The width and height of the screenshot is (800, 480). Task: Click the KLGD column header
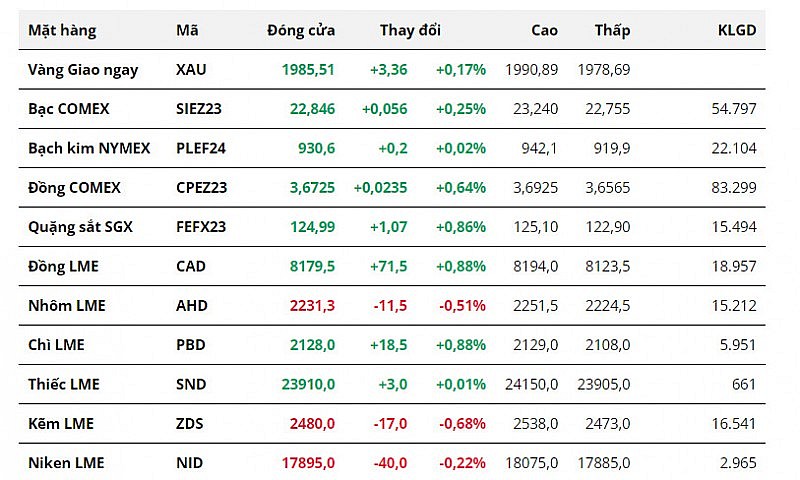point(737,30)
